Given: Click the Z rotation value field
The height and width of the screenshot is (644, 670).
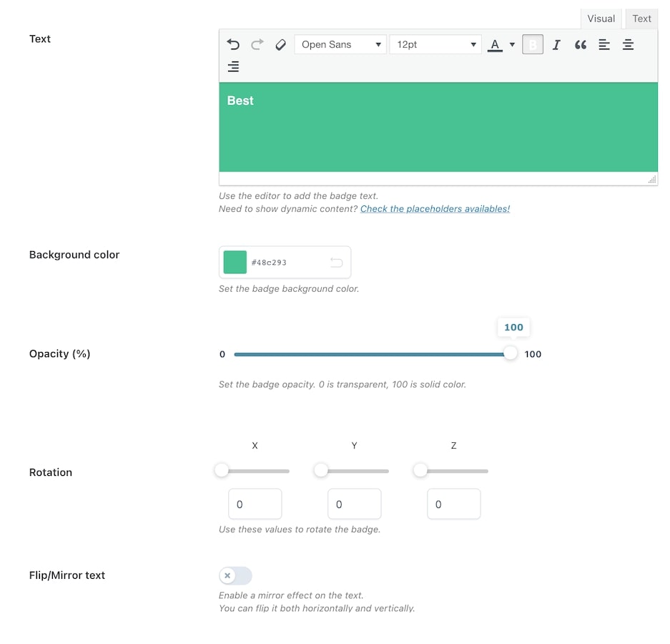Looking at the screenshot, I should (x=454, y=504).
